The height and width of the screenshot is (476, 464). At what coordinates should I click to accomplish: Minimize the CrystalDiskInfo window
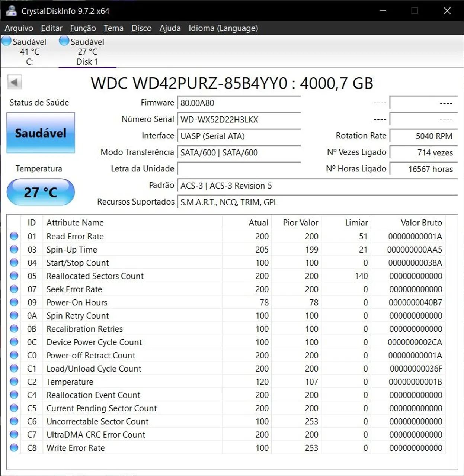click(382, 11)
